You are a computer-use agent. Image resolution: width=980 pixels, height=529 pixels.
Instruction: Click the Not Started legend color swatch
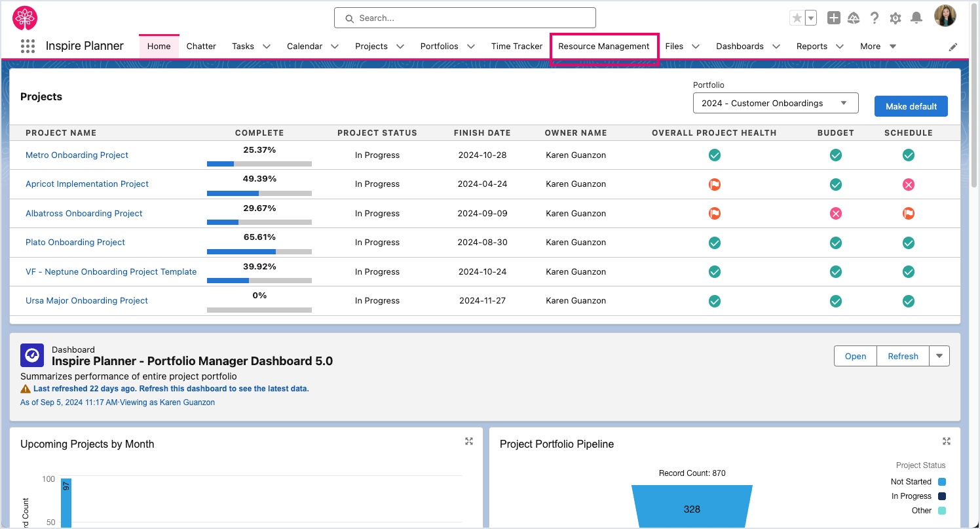click(x=942, y=482)
